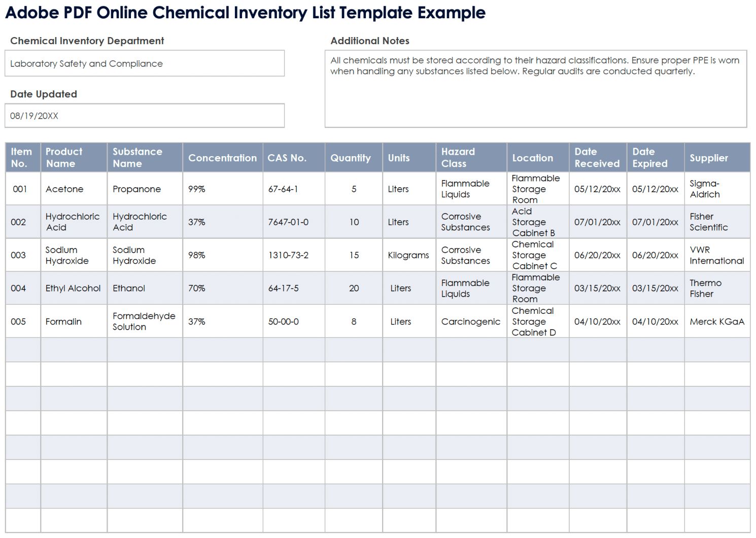The width and height of the screenshot is (756, 538).
Task: Select the Item No. column header
Action: 22,158
